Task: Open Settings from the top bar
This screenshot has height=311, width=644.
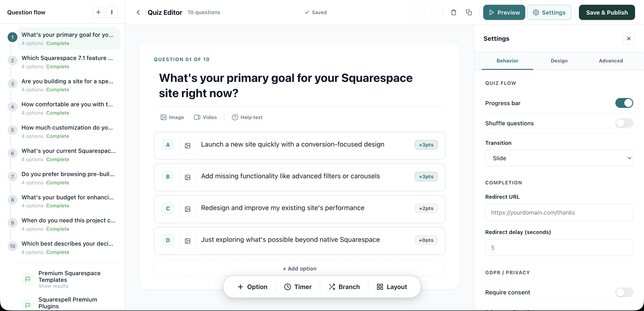Action: tap(549, 12)
